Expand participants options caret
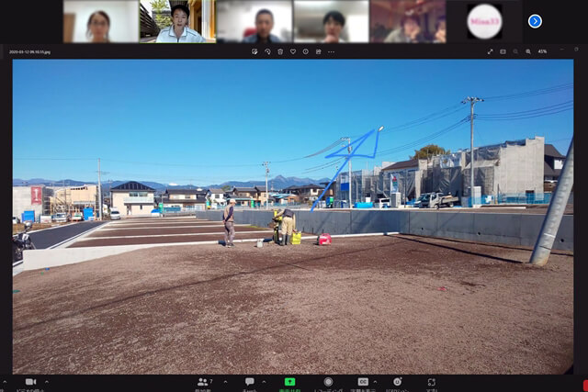This screenshot has height=392, width=588. click(225, 382)
